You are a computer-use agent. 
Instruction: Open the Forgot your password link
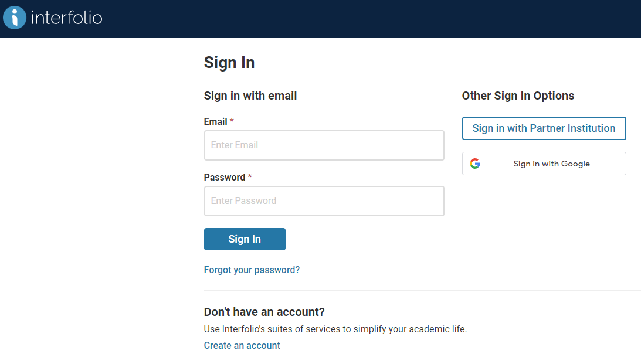[252, 270]
